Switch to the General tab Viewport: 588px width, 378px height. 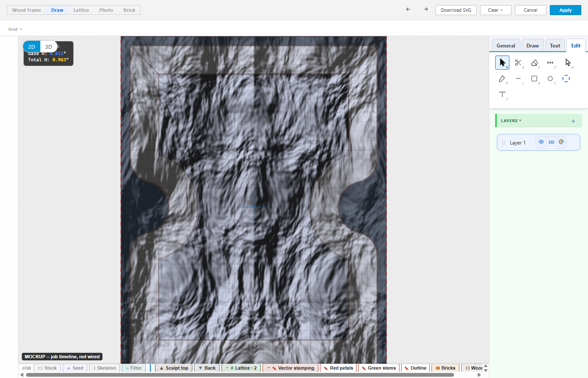[506, 46]
